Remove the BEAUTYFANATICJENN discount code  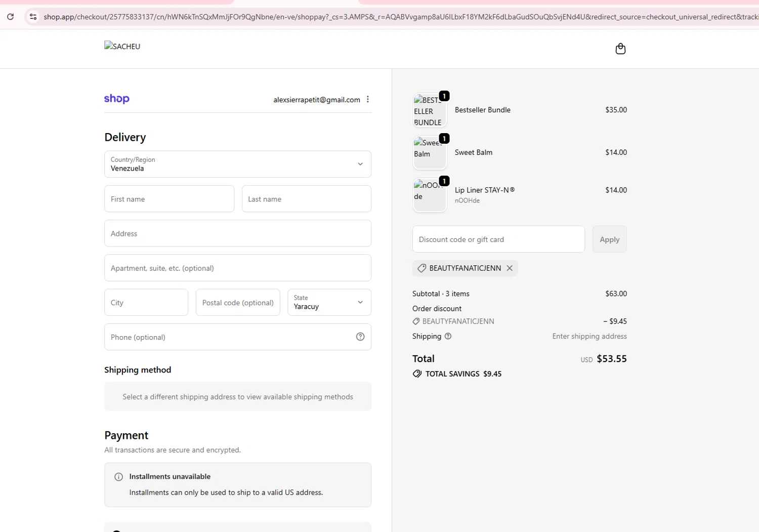pos(510,268)
